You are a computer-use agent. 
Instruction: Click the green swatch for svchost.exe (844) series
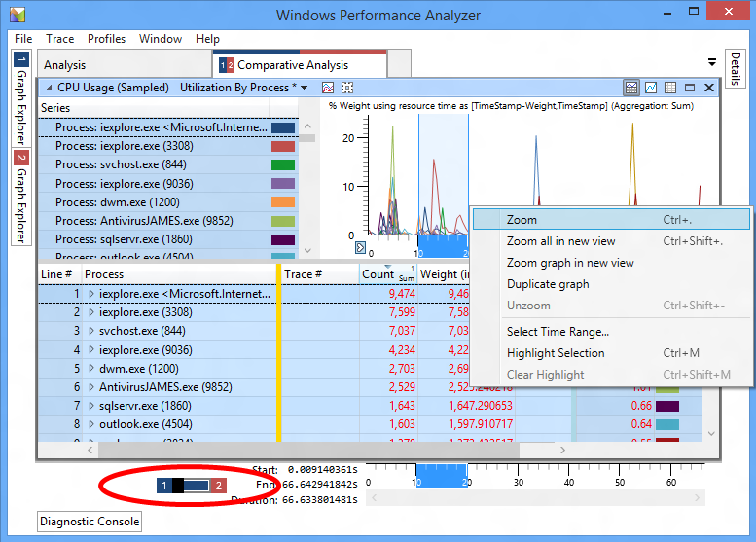(x=283, y=164)
